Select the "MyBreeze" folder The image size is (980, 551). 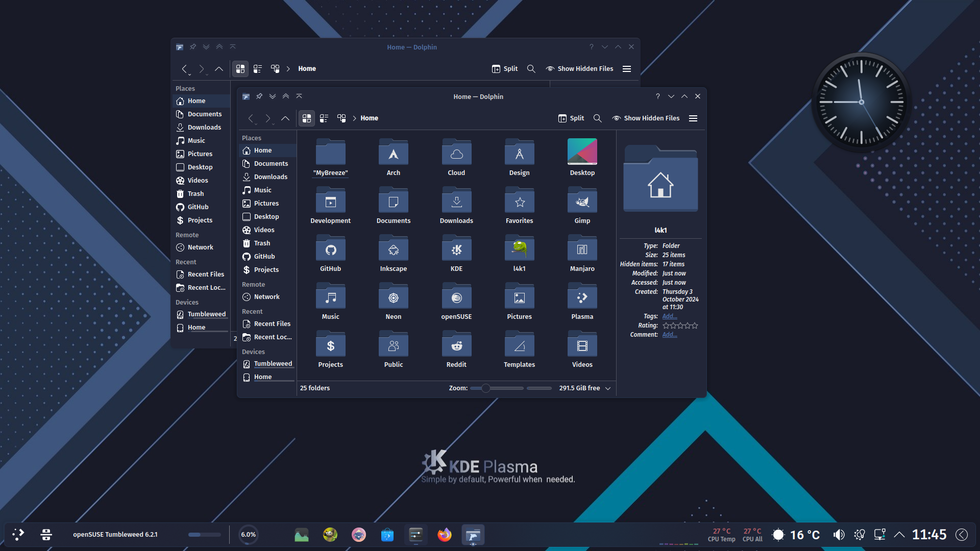click(x=330, y=157)
